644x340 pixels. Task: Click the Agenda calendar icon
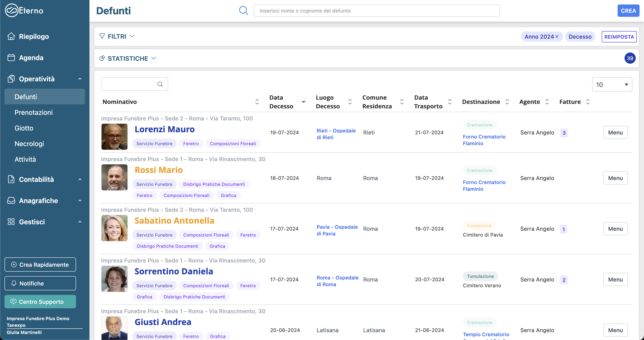tap(11, 57)
